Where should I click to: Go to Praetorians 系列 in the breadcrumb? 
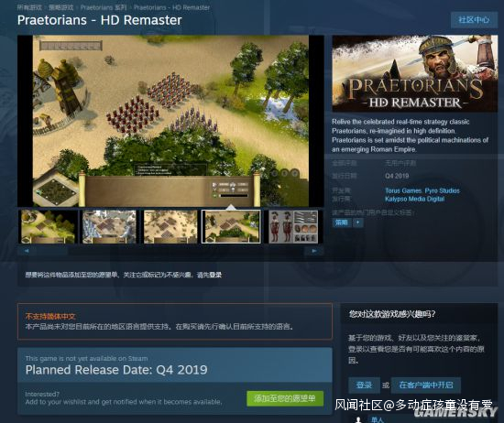coord(104,7)
